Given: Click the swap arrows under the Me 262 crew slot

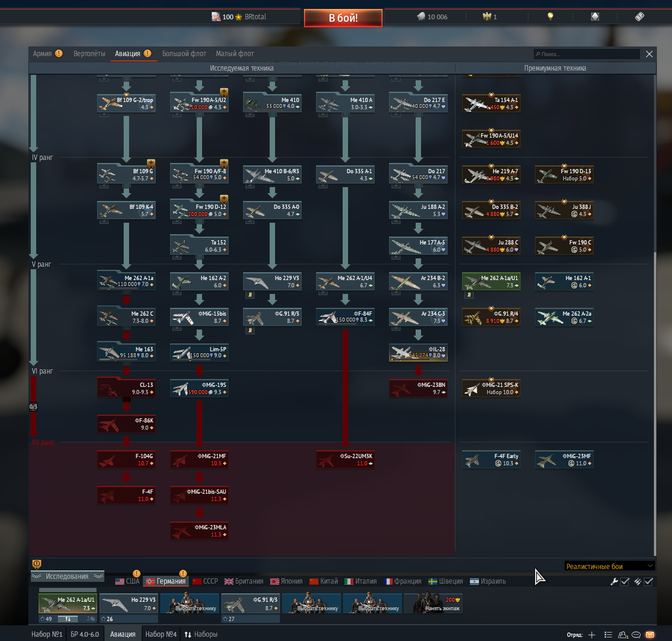Looking at the screenshot, I should pyautogui.click(x=68, y=619).
